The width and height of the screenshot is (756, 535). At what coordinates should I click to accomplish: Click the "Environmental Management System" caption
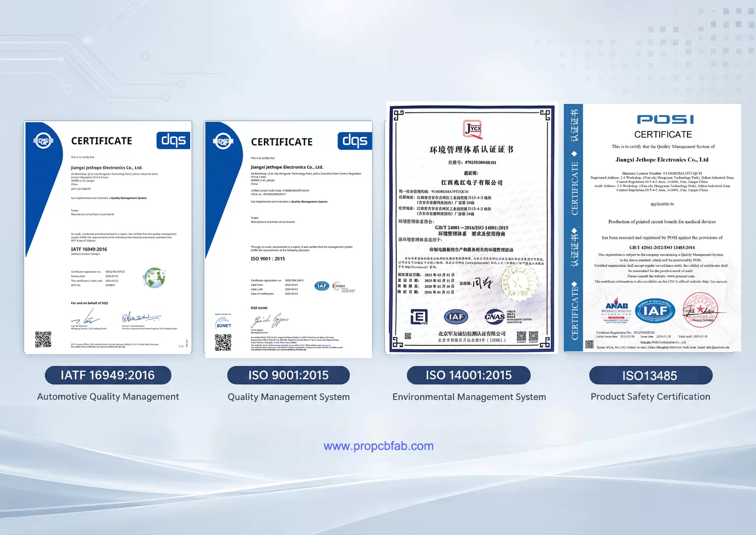point(469,397)
